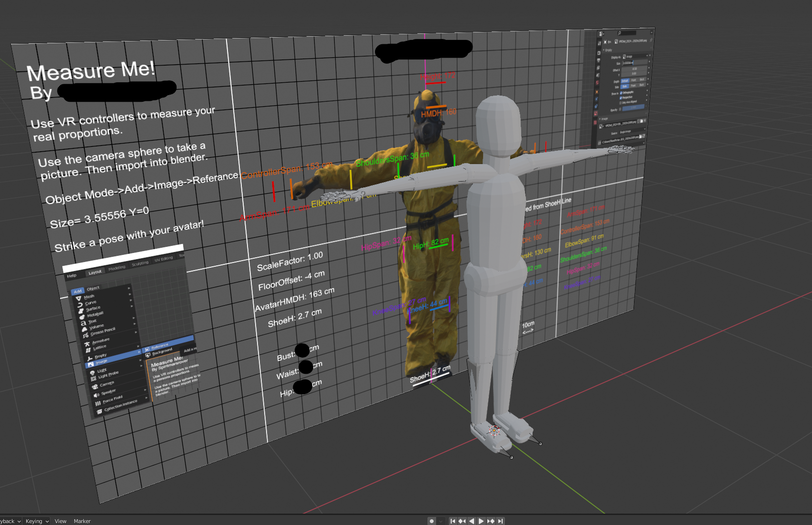Jump to the next keyframe
Viewport: 812px width, 525px height.
pos(491,521)
